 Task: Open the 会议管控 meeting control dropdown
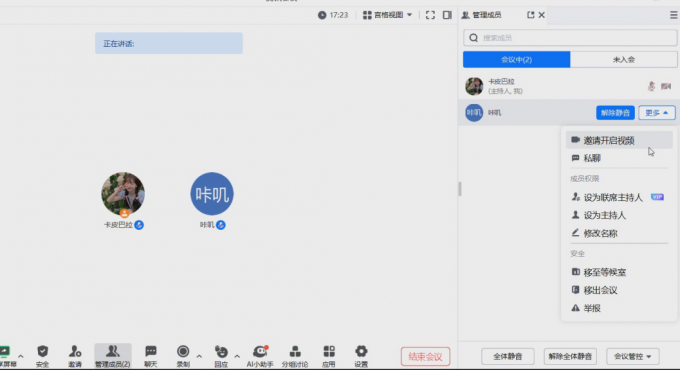coord(632,356)
